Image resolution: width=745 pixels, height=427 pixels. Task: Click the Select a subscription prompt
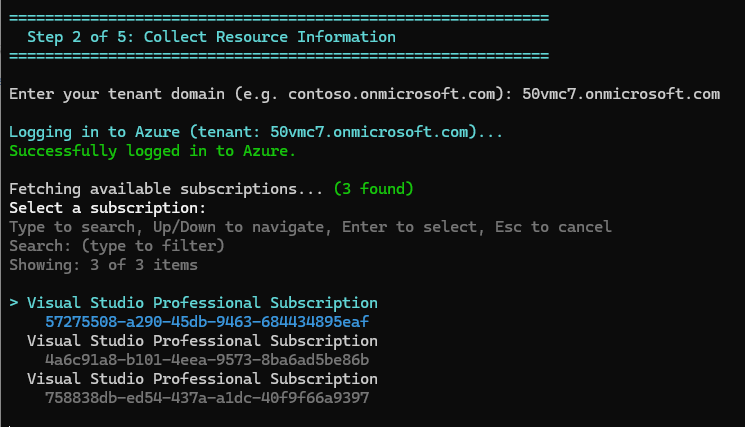(x=107, y=208)
